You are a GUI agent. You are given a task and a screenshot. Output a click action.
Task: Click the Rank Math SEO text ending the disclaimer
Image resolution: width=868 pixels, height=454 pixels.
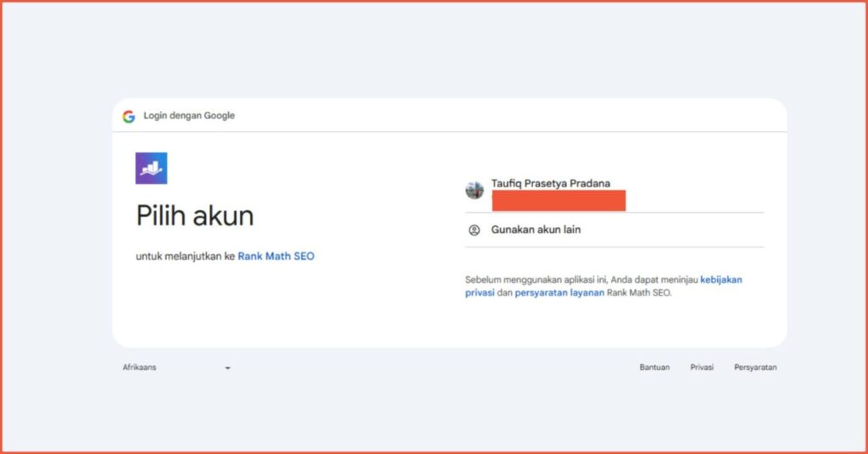coord(639,293)
